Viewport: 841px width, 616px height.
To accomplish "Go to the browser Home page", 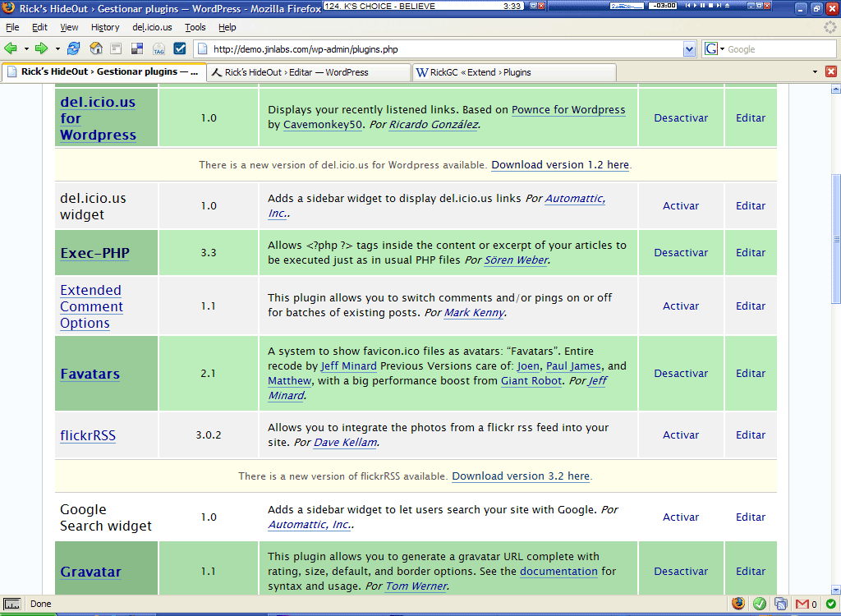I will [96, 48].
